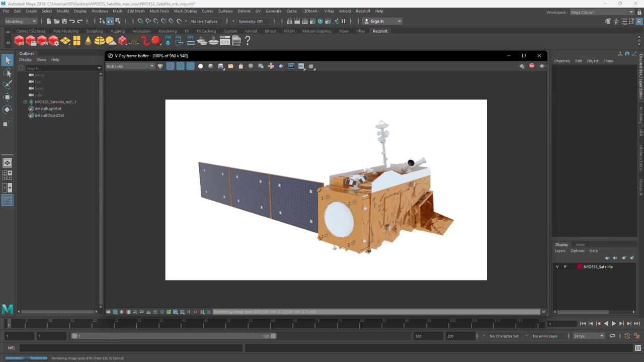This screenshot has height=362, width=644.
Task: Click the render progress bar at 100%
Action: (26, 358)
